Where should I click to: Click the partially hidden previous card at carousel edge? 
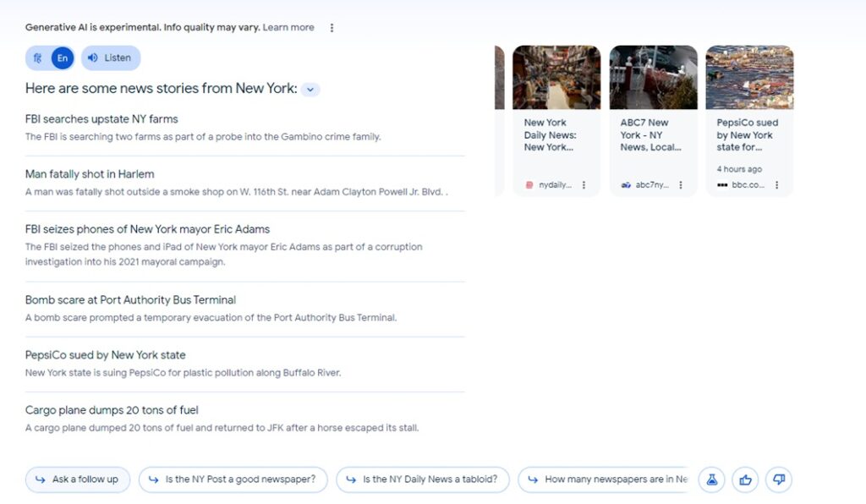(x=500, y=120)
